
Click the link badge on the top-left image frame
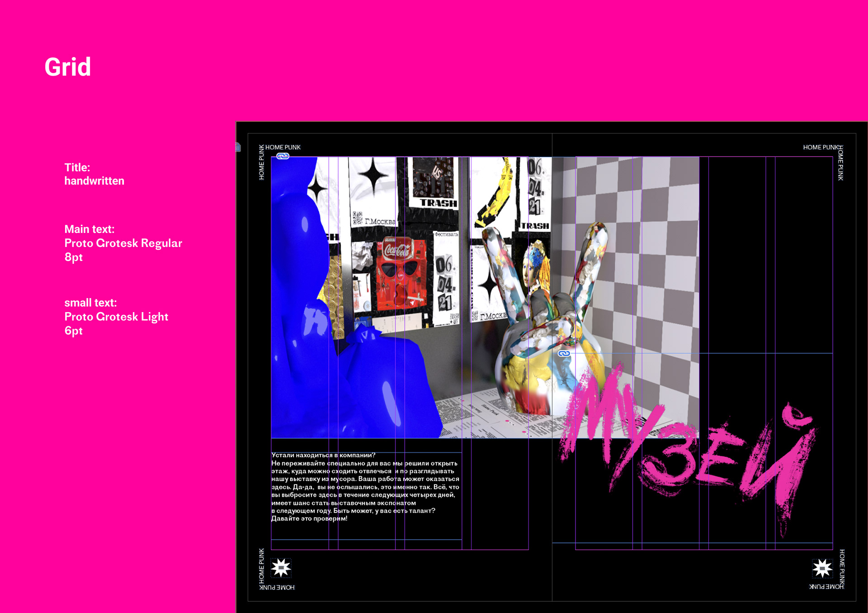(283, 156)
